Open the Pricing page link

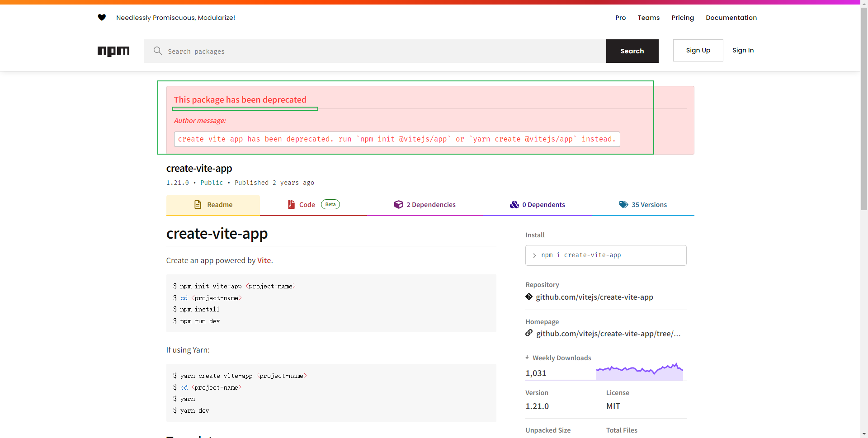683,18
